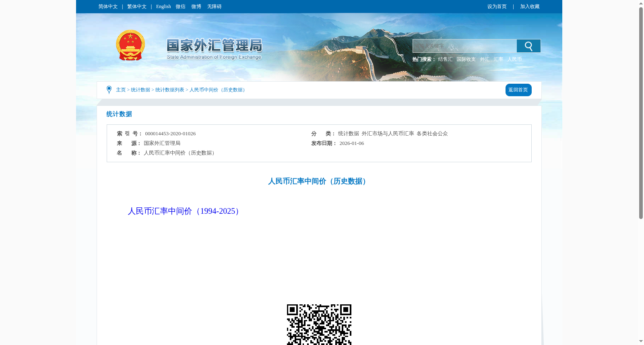
Task: Click the page title 人民币汇率中间价（历史数据）heading
Action: [319, 181]
